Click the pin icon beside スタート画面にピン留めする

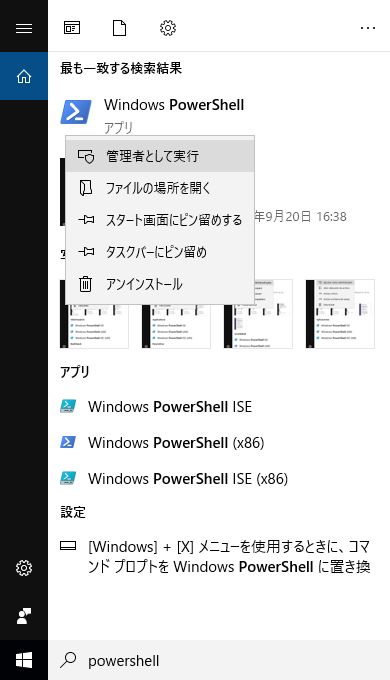pos(86,220)
